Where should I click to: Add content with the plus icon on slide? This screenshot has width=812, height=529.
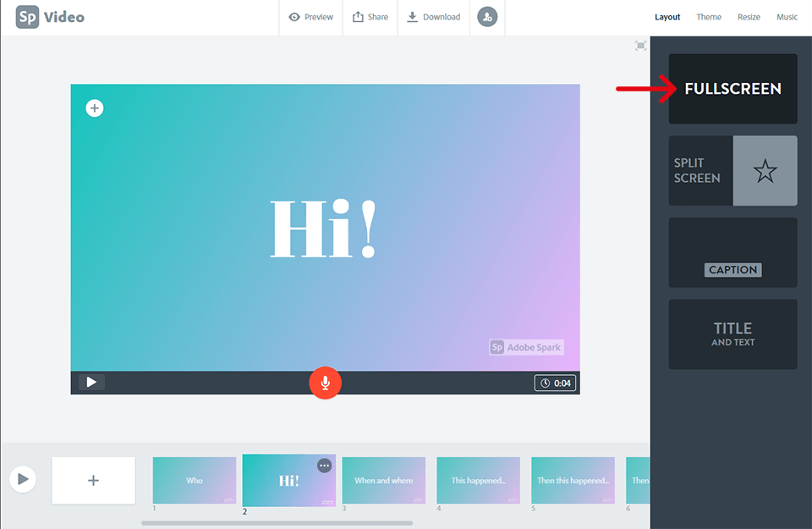click(94, 108)
